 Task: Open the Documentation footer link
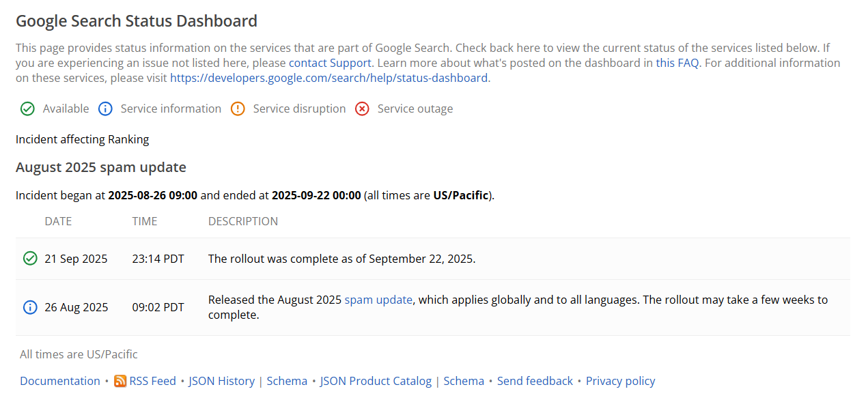(x=60, y=381)
